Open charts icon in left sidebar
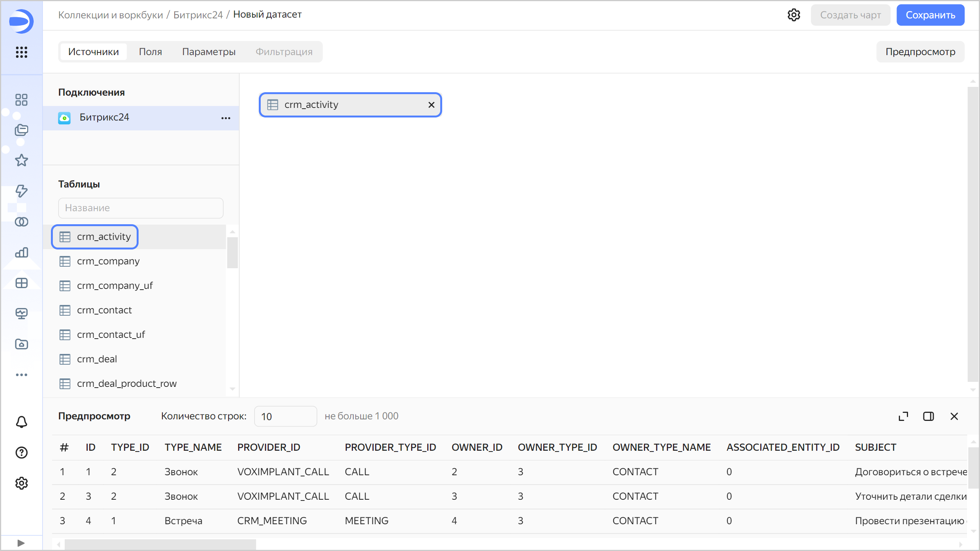 pos(21,252)
